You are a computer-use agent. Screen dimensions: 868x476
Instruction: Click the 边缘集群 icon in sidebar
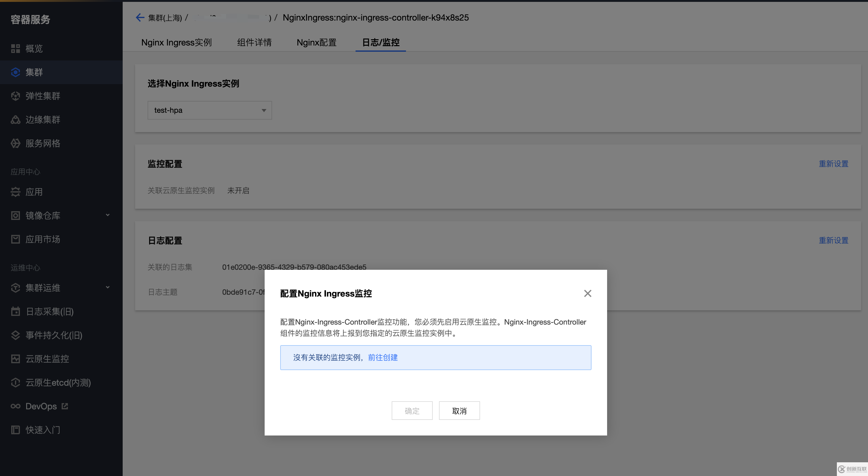click(x=16, y=120)
